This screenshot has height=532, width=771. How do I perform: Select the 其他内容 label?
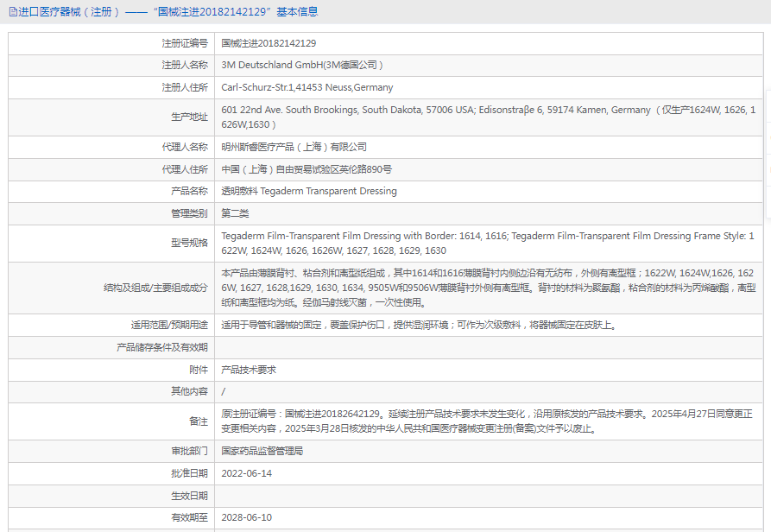[189, 391]
